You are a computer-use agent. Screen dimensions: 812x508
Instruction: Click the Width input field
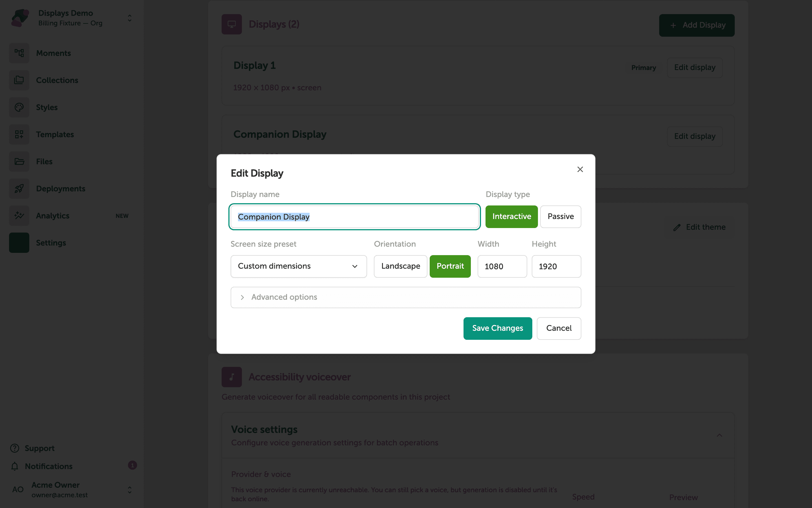(502, 266)
